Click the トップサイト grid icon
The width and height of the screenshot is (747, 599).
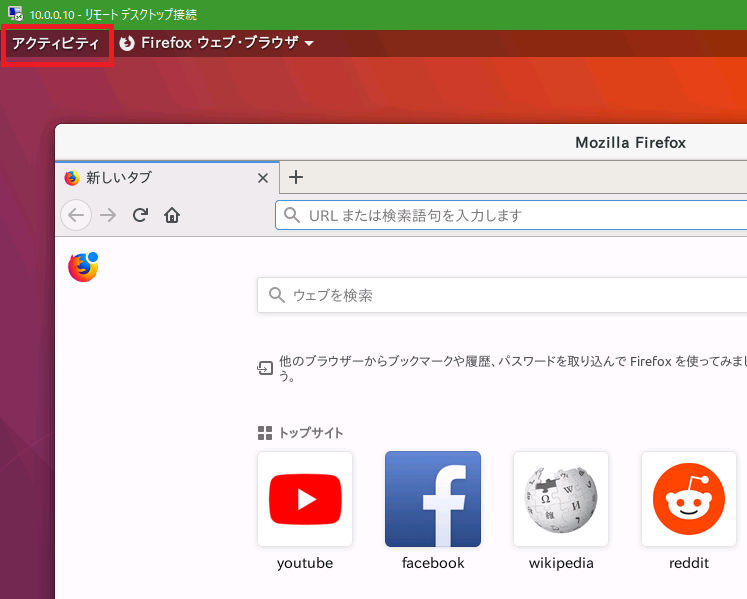[265, 433]
